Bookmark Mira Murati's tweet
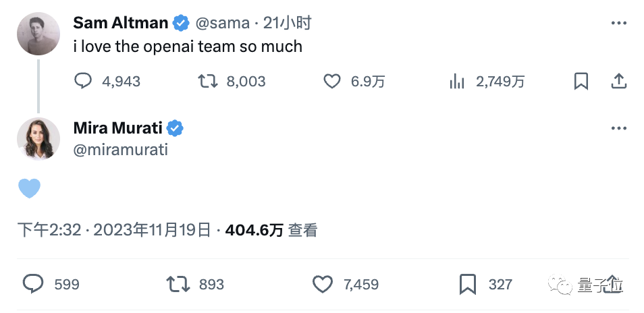This screenshot has height=313, width=644. [468, 284]
